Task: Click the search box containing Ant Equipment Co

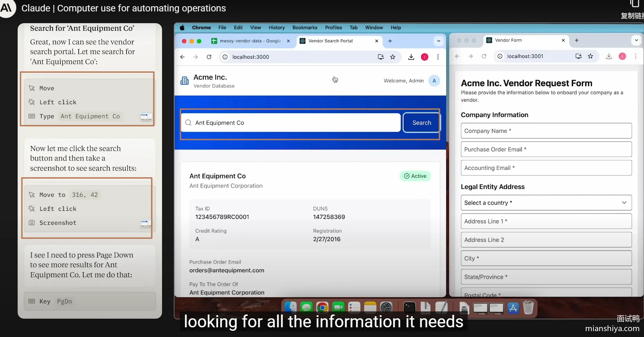Action: [x=291, y=123]
